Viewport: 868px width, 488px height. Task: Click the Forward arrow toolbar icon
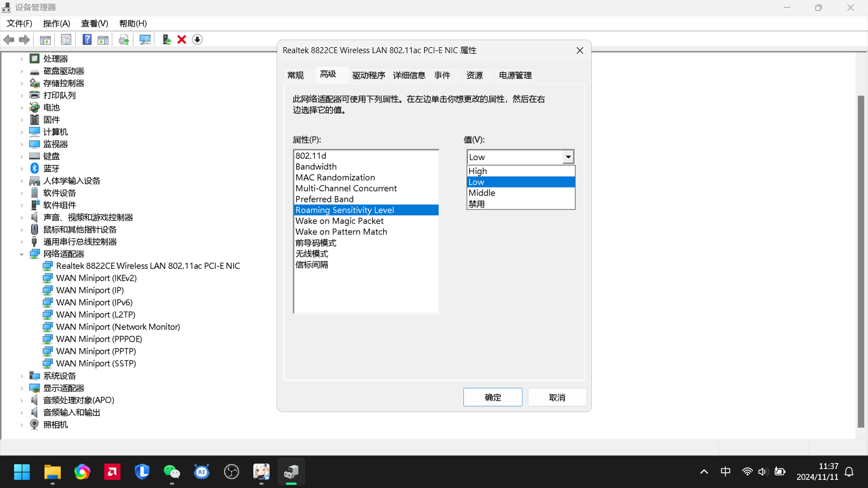[24, 40]
